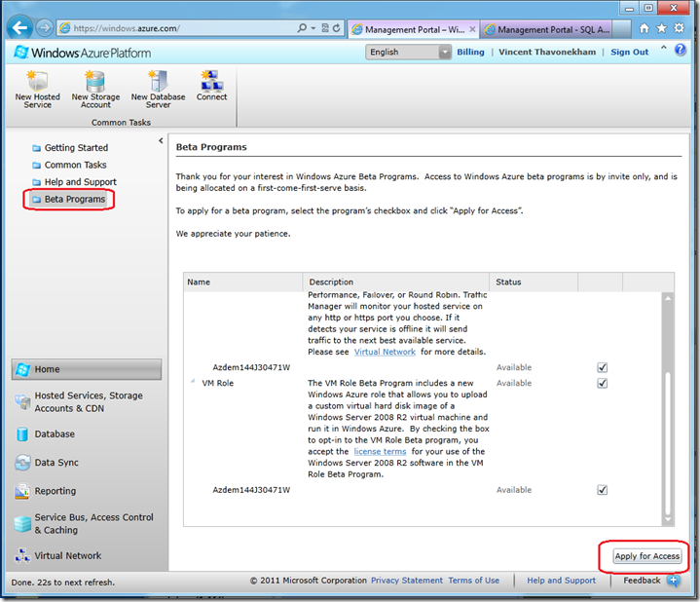This screenshot has height=602, width=700.
Task: Open the license terms link
Action: coord(380,452)
